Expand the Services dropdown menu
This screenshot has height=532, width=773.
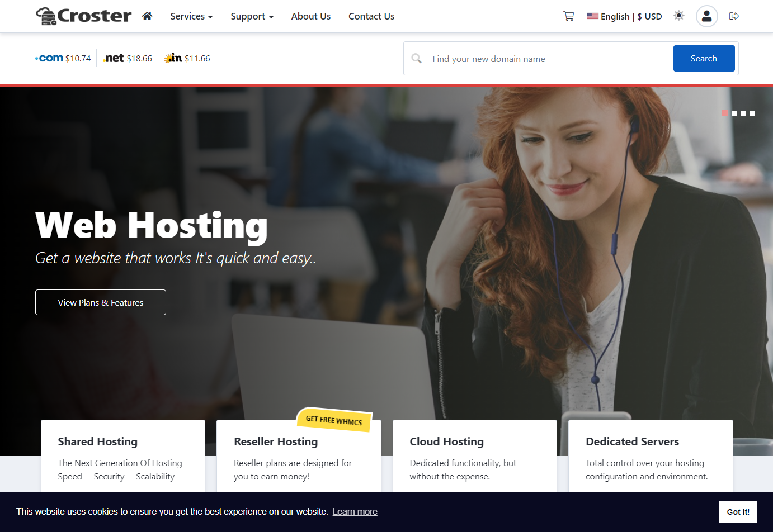click(x=191, y=16)
